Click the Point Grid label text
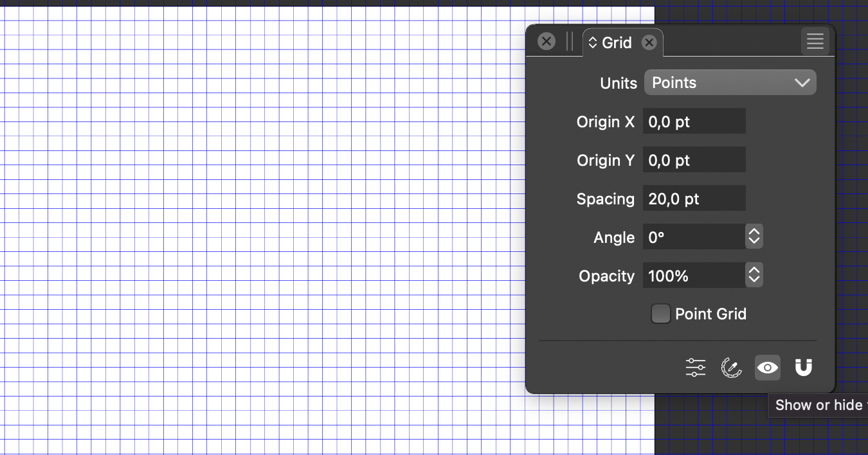Screen dimensions: 868x455 [x=710, y=314]
